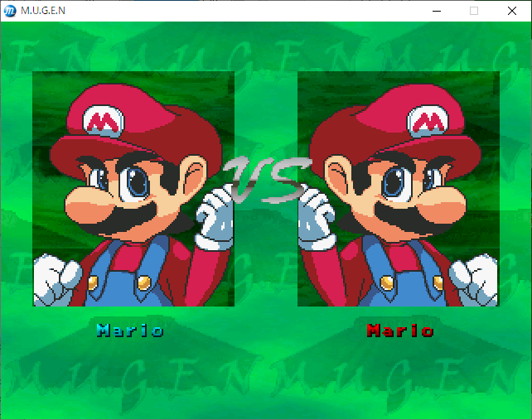Click the red Mario name label
This screenshot has height=420, width=532.
(400, 331)
